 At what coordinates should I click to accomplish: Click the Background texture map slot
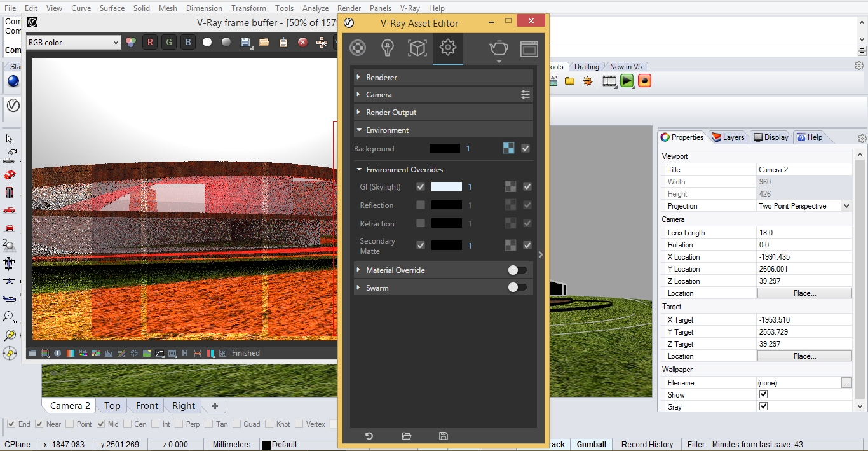[x=509, y=148]
